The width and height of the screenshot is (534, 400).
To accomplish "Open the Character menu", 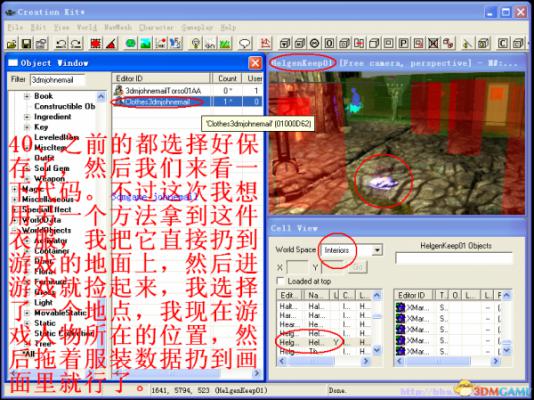I will pos(156,28).
